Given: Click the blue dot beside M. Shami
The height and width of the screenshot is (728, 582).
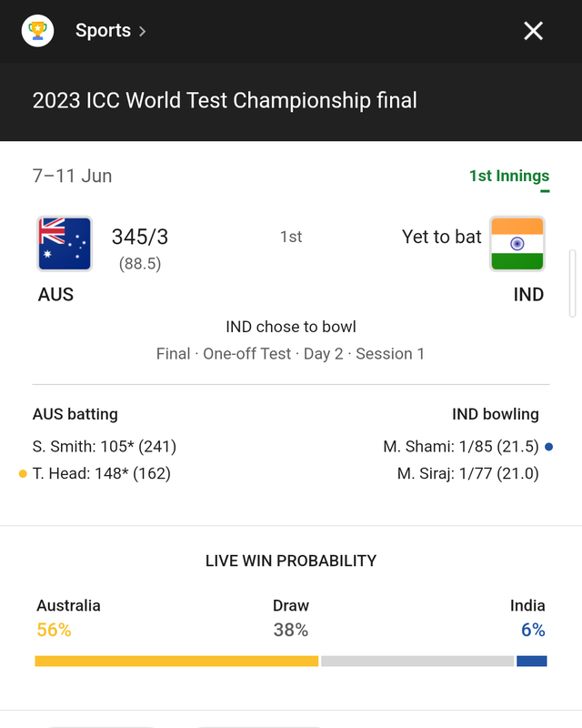Looking at the screenshot, I should pyautogui.click(x=548, y=447).
